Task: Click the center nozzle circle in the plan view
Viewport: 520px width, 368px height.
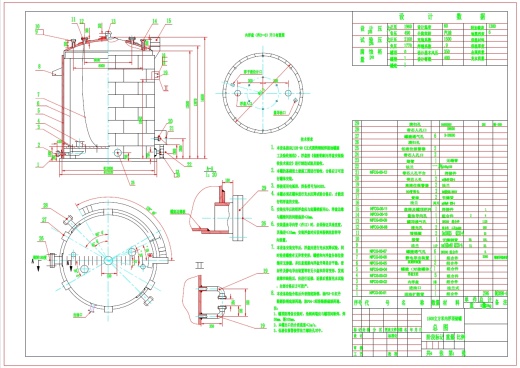Action: point(108,260)
